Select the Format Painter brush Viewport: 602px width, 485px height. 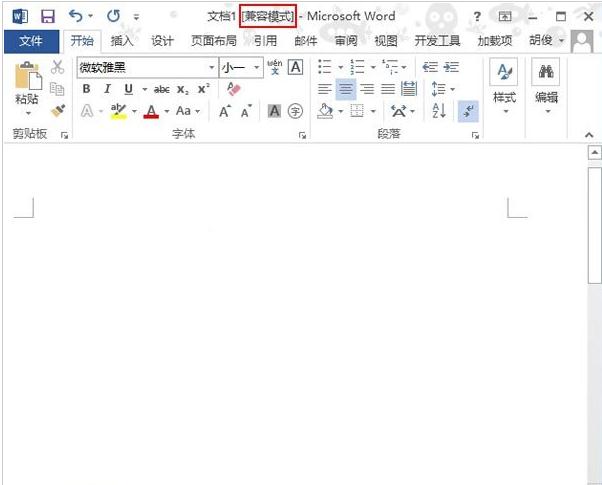[58, 111]
